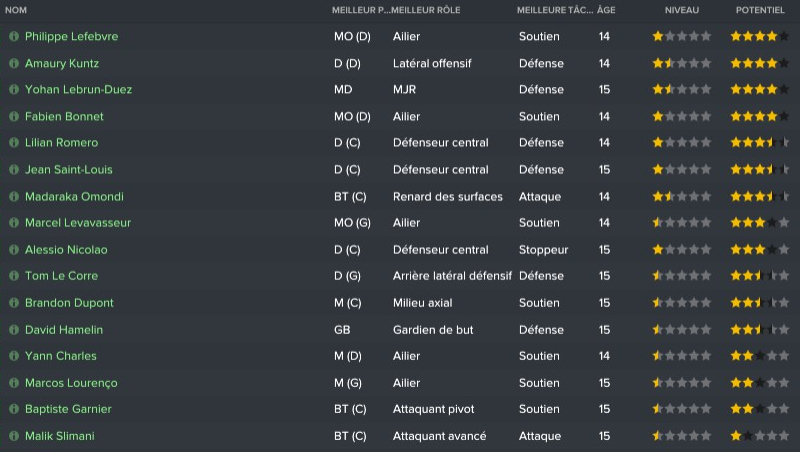Select the info icon beside Malik Slimani
Image resolution: width=800 pixels, height=452 pixels.
tap(14, 436)
